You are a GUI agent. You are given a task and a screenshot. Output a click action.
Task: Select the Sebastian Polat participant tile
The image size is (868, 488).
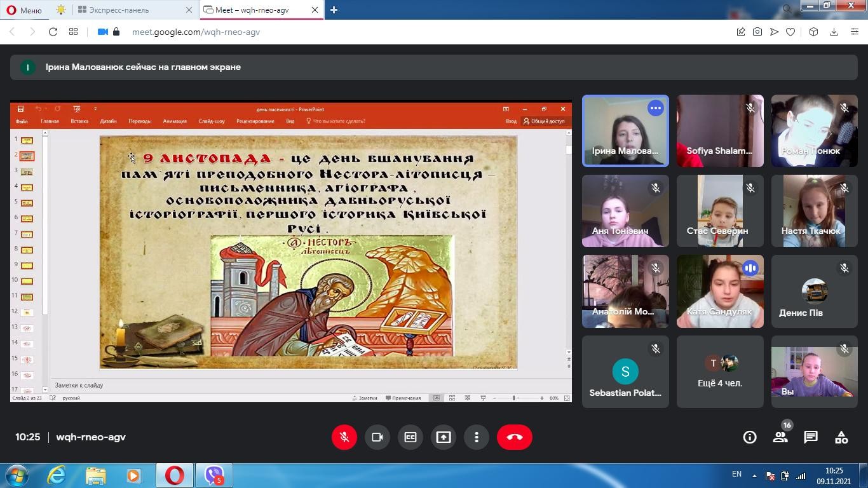[625, 372]
